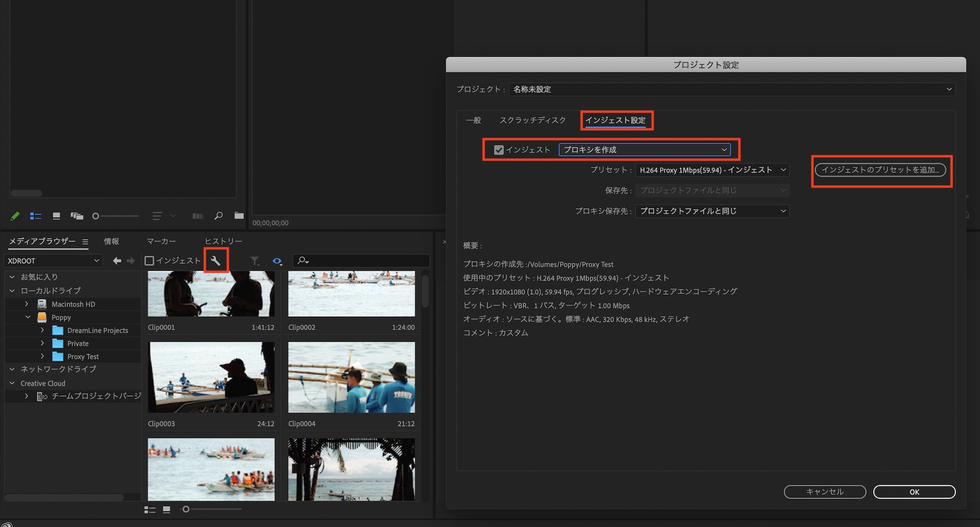Click インジェストのプリセットを追加 button
This screenshot has width=980, height=527.
click(x=880, y=170)
